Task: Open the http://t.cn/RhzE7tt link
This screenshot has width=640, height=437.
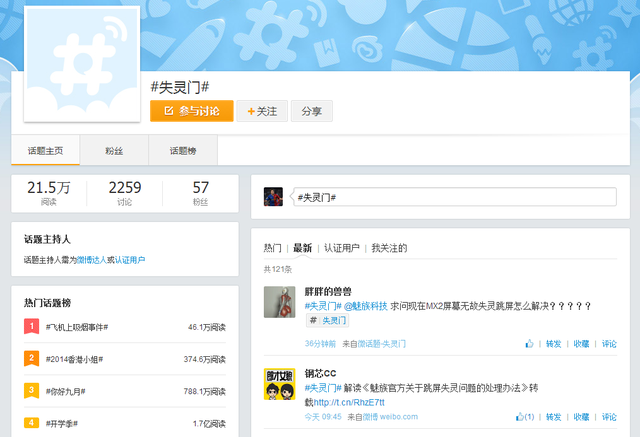Action: point(349,402)
